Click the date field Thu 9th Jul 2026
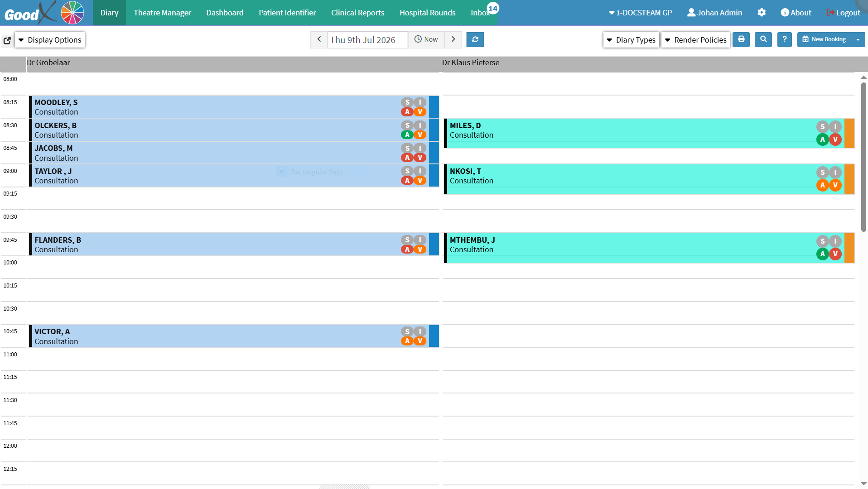 coord(367,40)
